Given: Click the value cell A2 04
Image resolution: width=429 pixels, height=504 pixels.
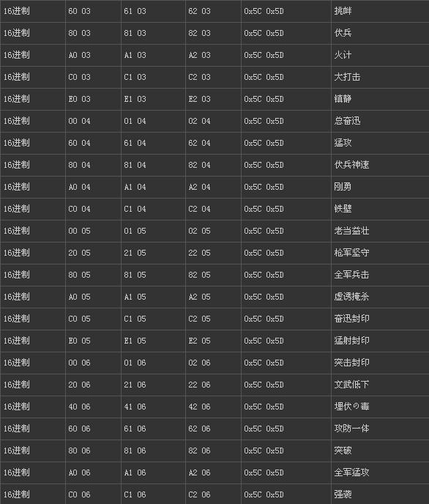Looking at the screenshot, I should coord(213,187).
